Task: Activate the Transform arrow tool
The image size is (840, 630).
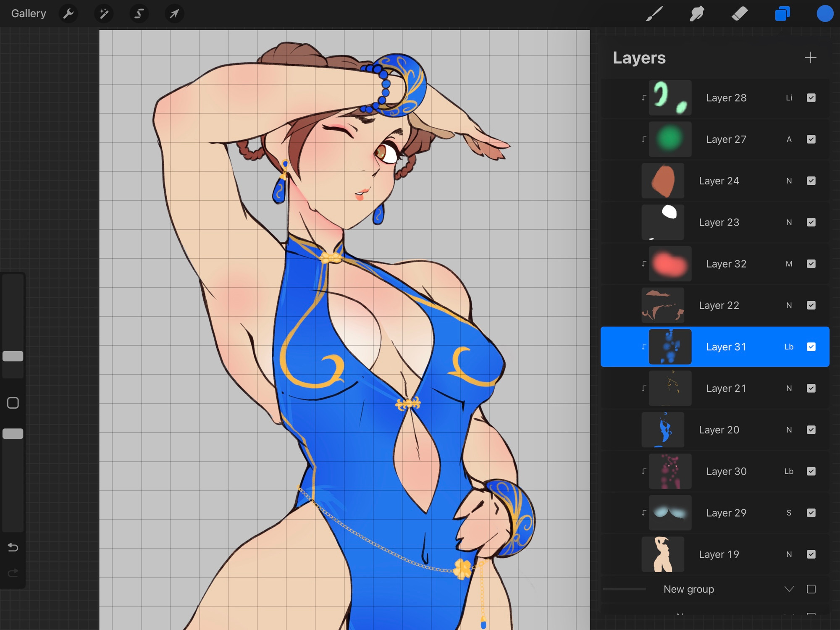Action: coord(174,14)
